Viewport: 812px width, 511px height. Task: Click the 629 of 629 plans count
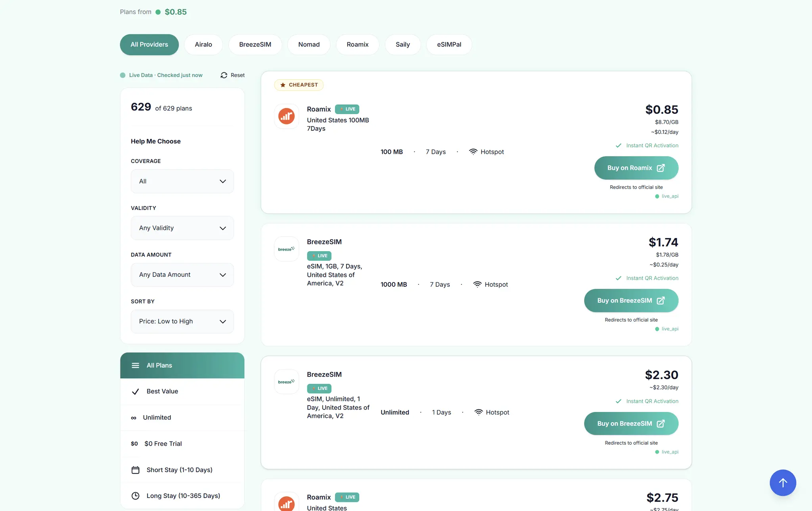pos(161,107)
